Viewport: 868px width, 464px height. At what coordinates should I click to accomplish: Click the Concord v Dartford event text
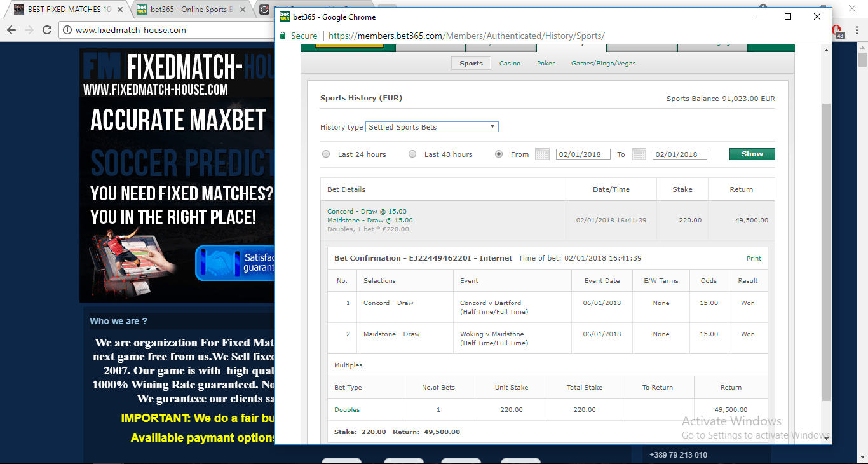pyautogui.click(x=491, y=303)
